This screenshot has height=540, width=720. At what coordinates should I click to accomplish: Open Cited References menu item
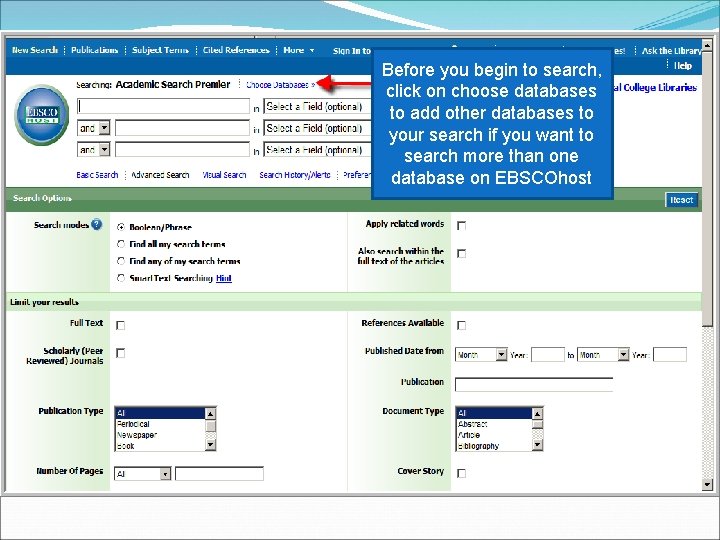click(x=236, y=50)
